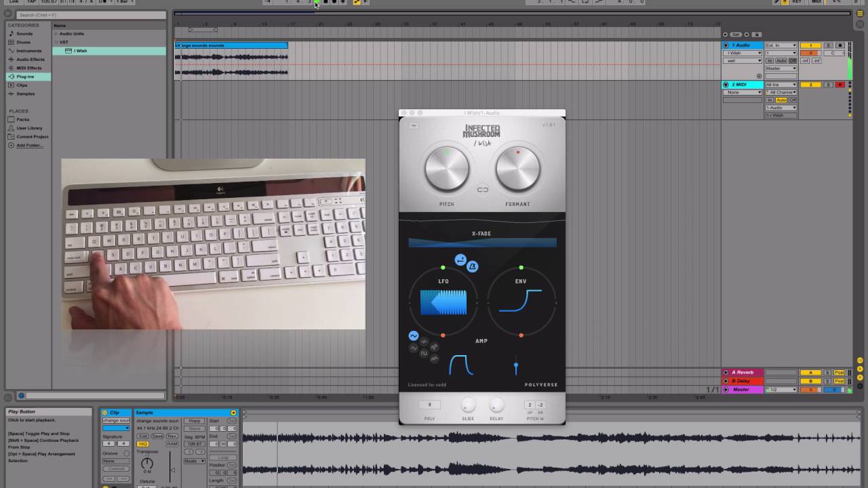Select Sounds category in browser

pyautogui.click(x=24, y=33)
